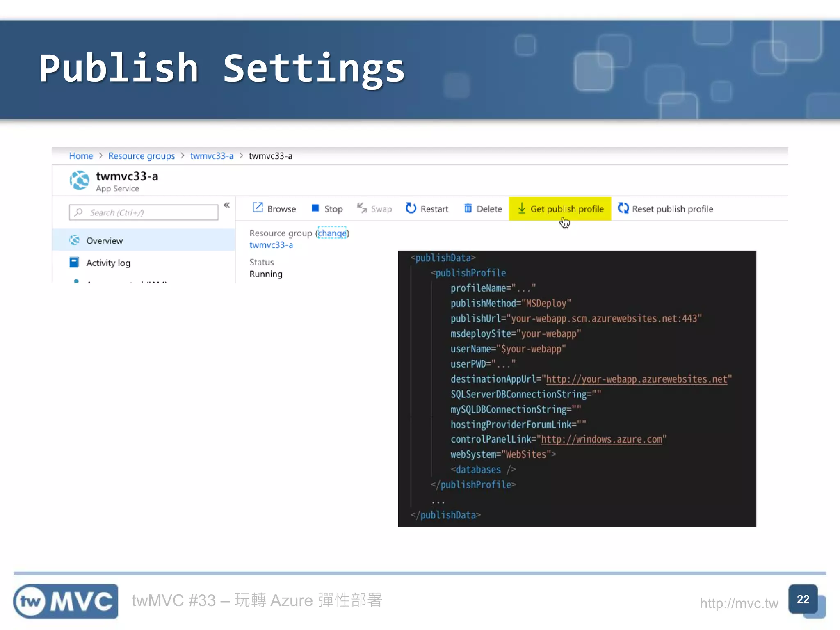Image resolution: width=840 pixels, height=630 pixels.
Task: Open the Activity log menu item
Action: tap(144, 262)
